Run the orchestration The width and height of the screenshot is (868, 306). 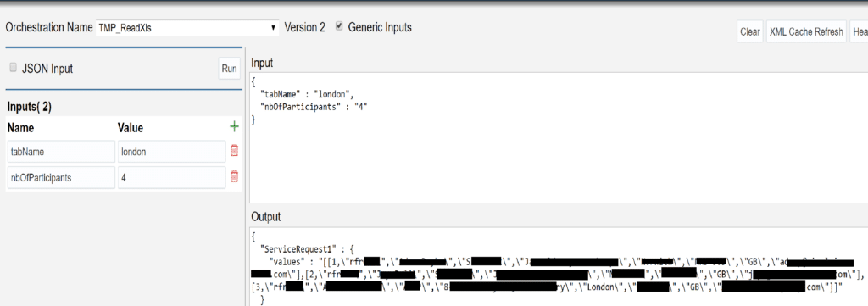[x=229, y=69]
